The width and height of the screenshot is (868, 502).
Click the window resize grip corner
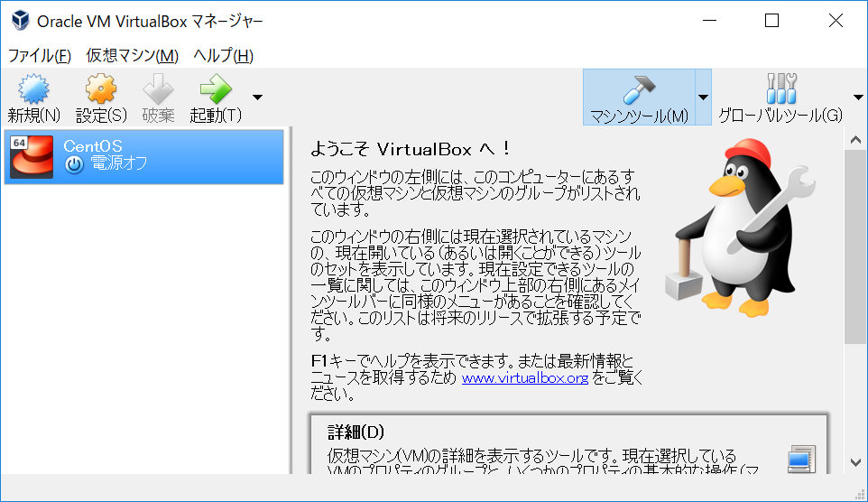(860, 494)
